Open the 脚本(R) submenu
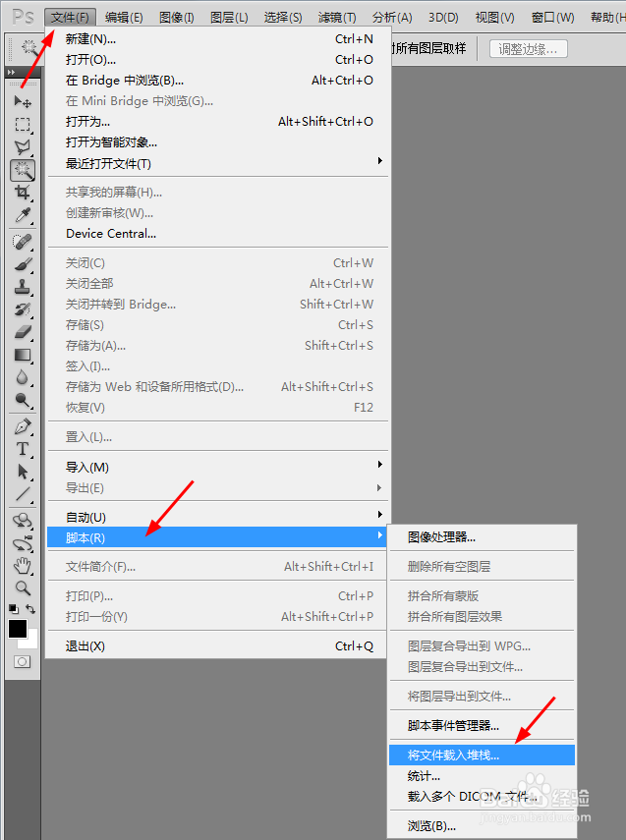This screenshot has height=840, width=626. click(x=217, y=537)
